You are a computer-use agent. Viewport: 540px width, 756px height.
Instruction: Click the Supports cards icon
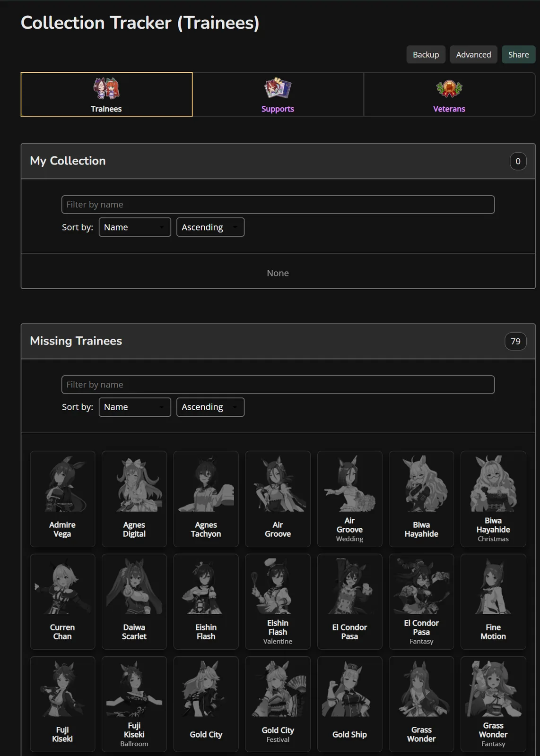point(278,88)
